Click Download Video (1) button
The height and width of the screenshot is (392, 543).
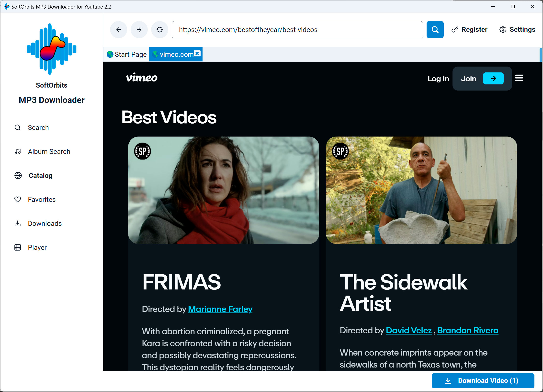483,380
